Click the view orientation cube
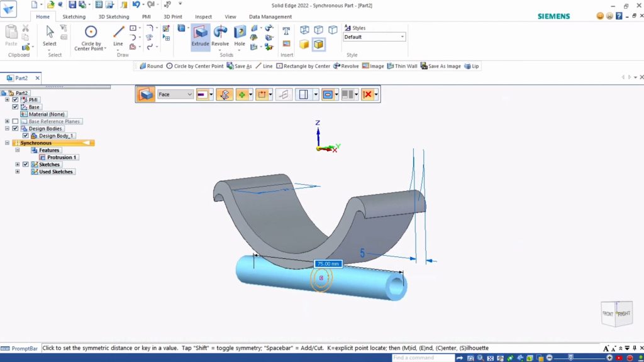The width and height of the screenshot is (644, 362). click(616, 314)
